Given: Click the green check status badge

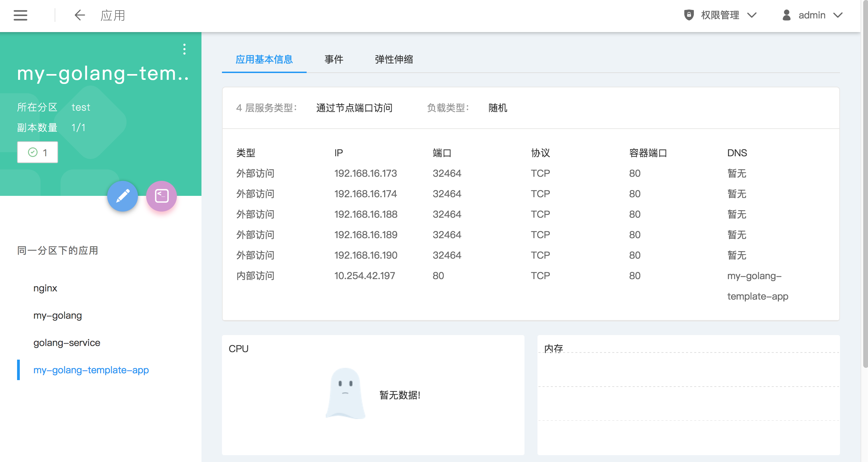Looking at the screenshot, I should [38, 152].
